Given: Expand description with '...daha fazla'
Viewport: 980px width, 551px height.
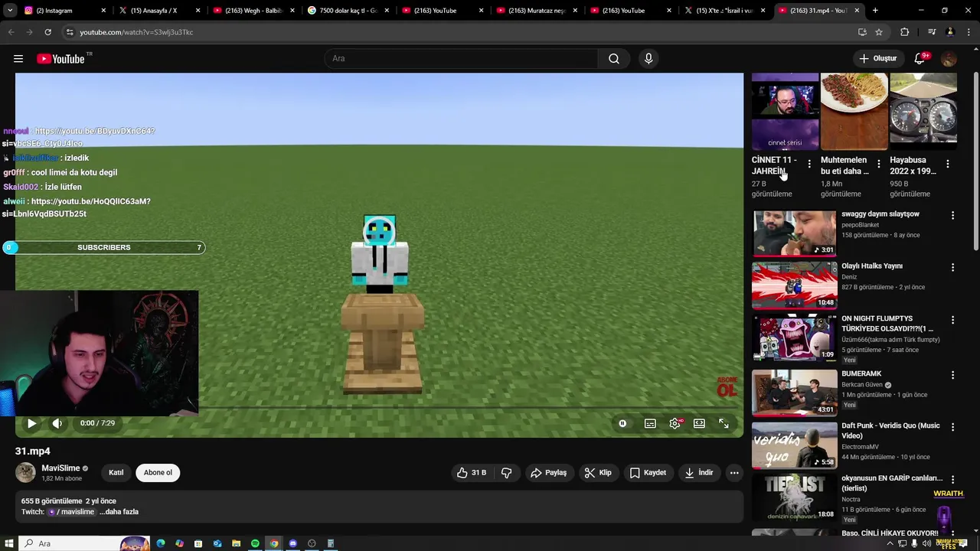Looking at the screenshot, I should point(119,512).
